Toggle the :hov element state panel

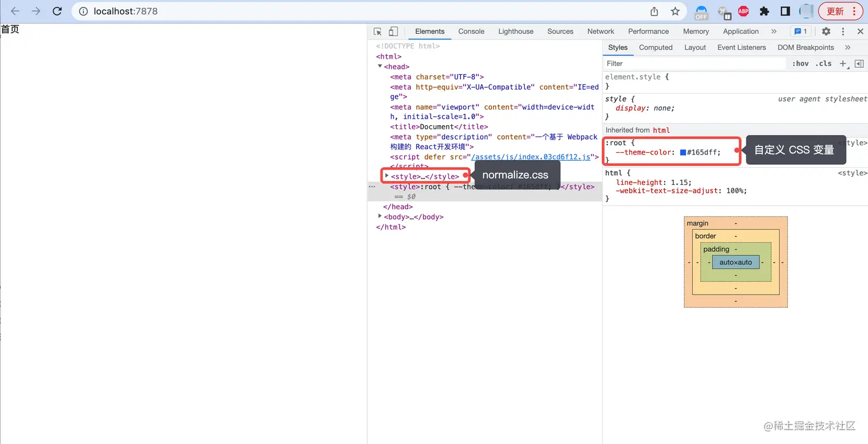(800, 64)
